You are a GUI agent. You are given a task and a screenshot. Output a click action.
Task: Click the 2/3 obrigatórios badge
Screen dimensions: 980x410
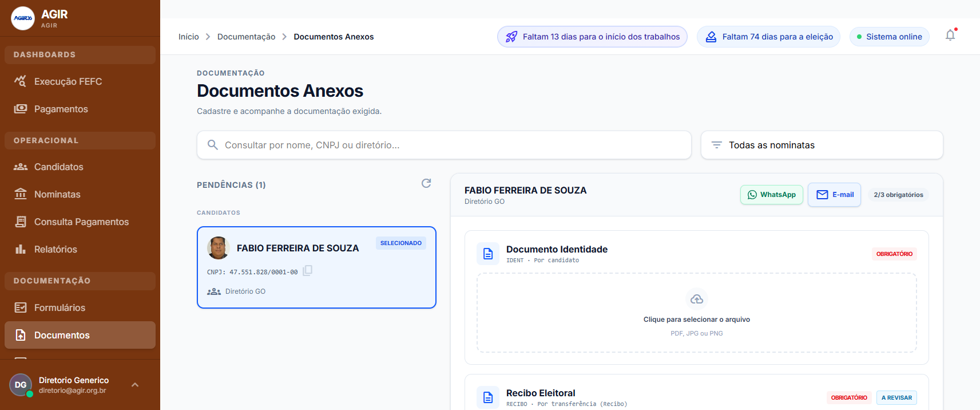[x=898, y=195]
